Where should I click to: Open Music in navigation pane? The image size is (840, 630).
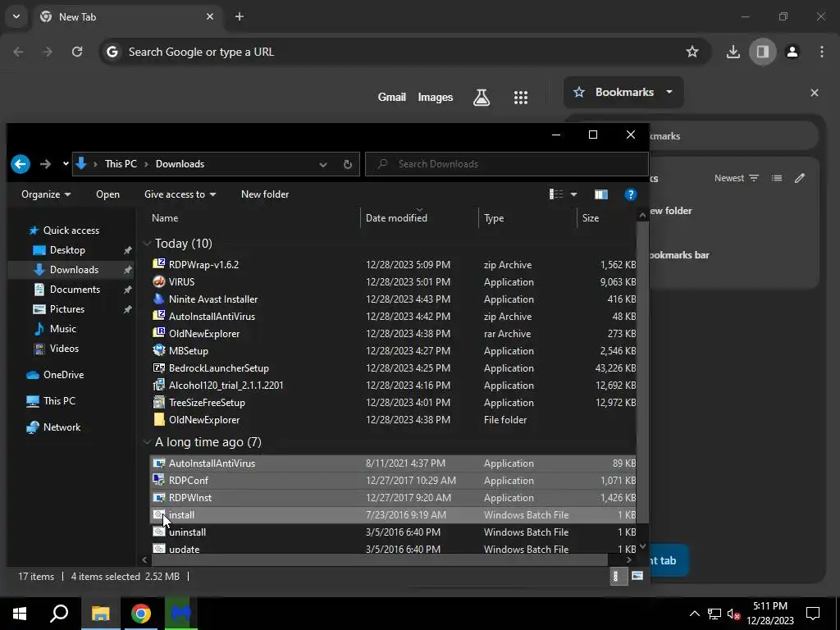coord(62,329)
